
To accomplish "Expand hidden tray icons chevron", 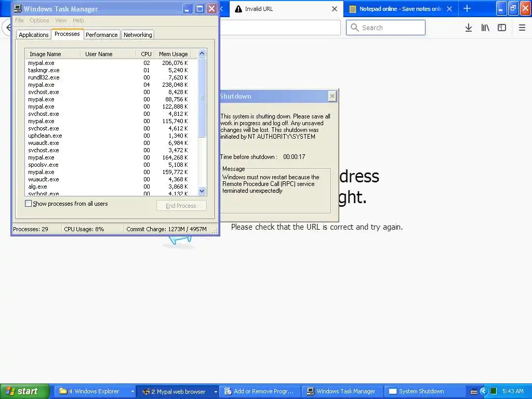I will [x=484, y=392].
